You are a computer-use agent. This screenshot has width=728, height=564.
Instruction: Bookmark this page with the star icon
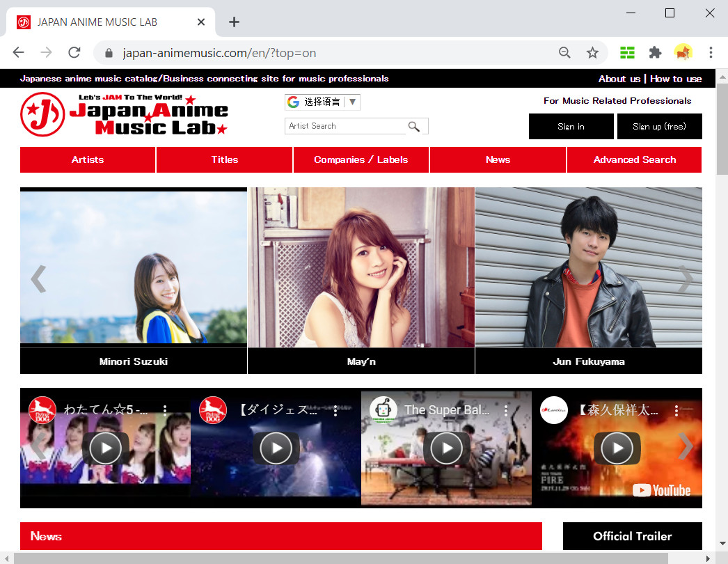click(x=592, y=52)
